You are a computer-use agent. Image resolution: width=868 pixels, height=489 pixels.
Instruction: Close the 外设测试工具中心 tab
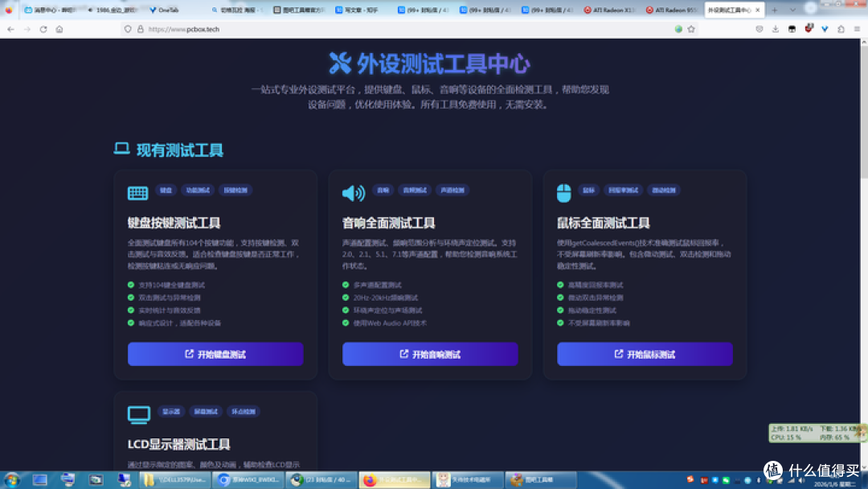coord(758,10)
